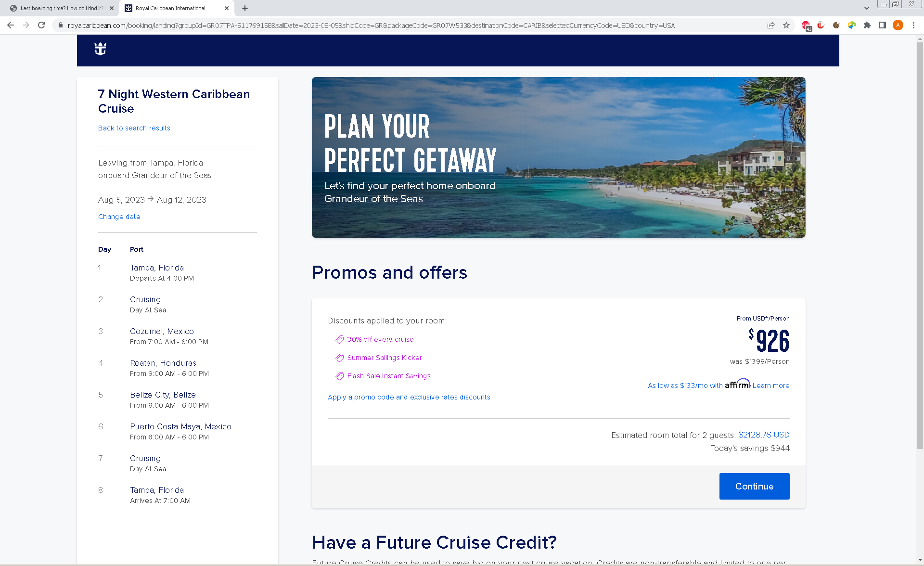Bookmark this page with the star icon
The image size is (924, 566).
point(786,25)
